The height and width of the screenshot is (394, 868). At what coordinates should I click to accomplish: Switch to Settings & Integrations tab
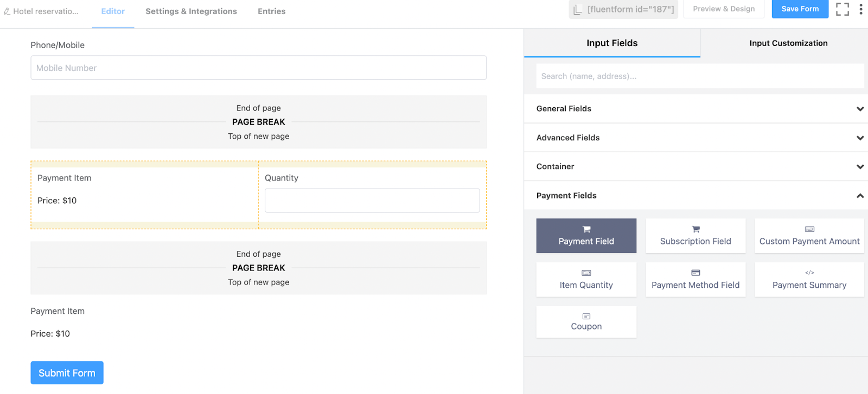[191, 11]
